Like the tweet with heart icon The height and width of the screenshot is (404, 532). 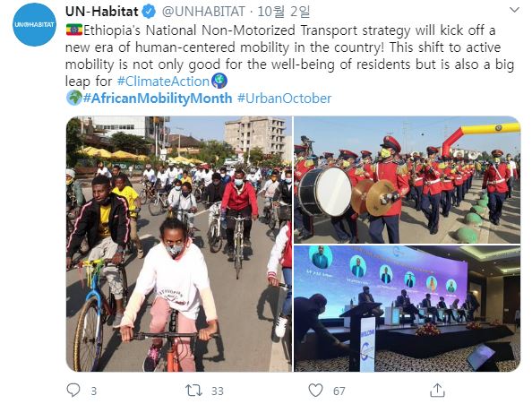(x=315, y=391)
